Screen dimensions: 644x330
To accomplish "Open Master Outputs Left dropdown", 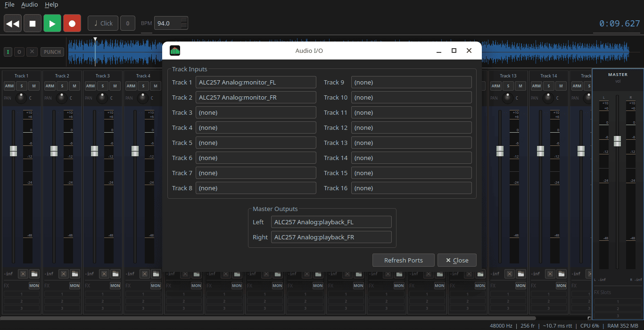I will tap(331, 222).
